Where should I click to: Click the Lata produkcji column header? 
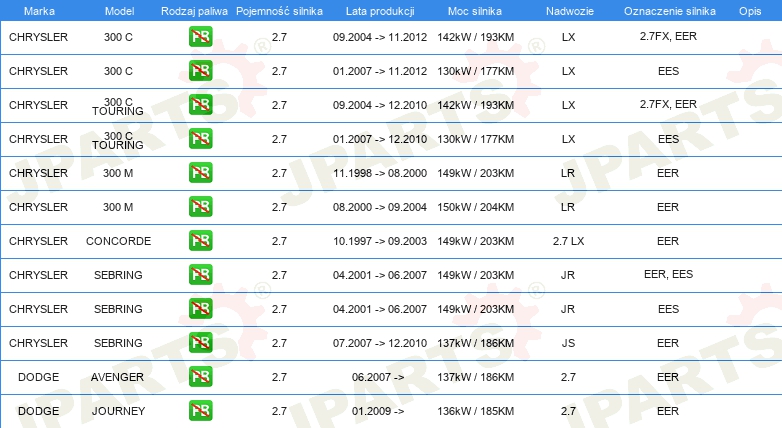[x=380, y=11]
